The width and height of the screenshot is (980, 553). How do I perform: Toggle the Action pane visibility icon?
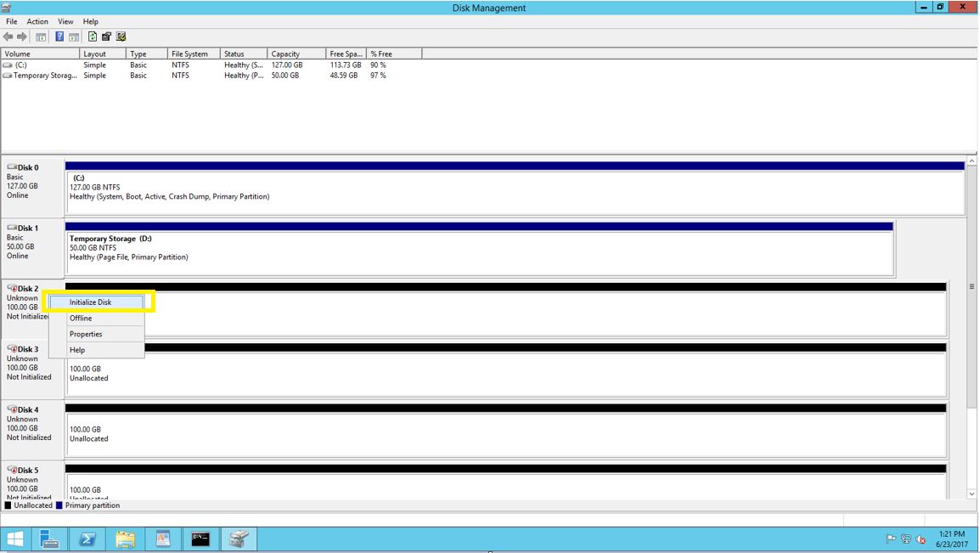point(75,37)
